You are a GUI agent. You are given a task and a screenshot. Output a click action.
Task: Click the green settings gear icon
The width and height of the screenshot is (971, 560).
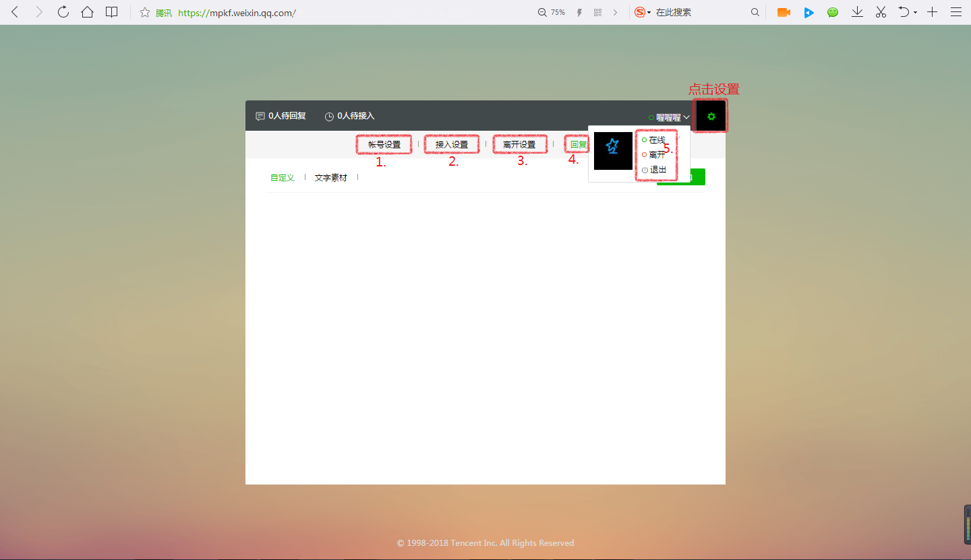coord(711,117)
